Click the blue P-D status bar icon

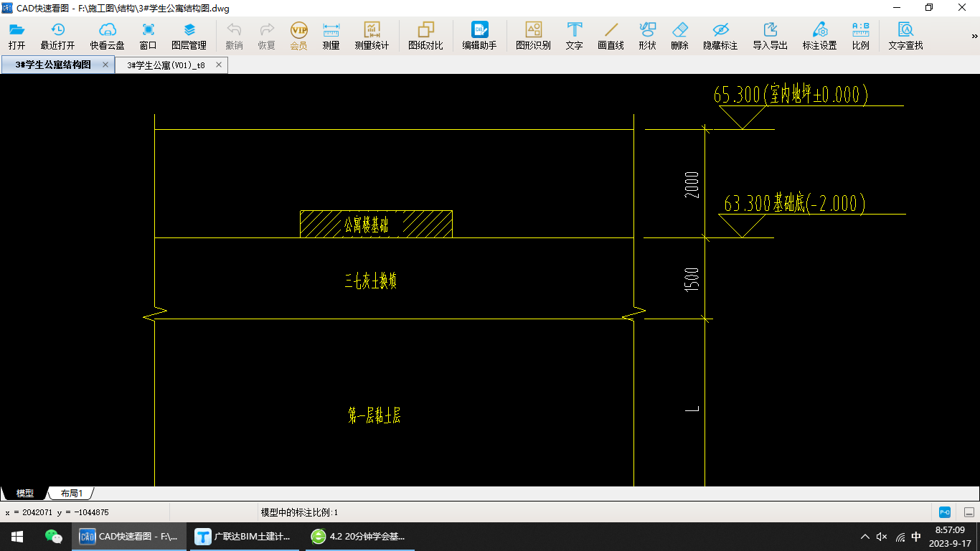tap(945, 512)
